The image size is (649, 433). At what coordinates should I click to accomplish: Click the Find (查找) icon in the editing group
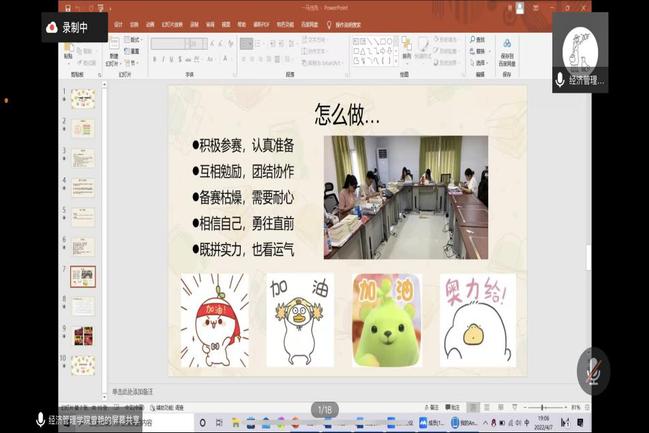point(479,39)
